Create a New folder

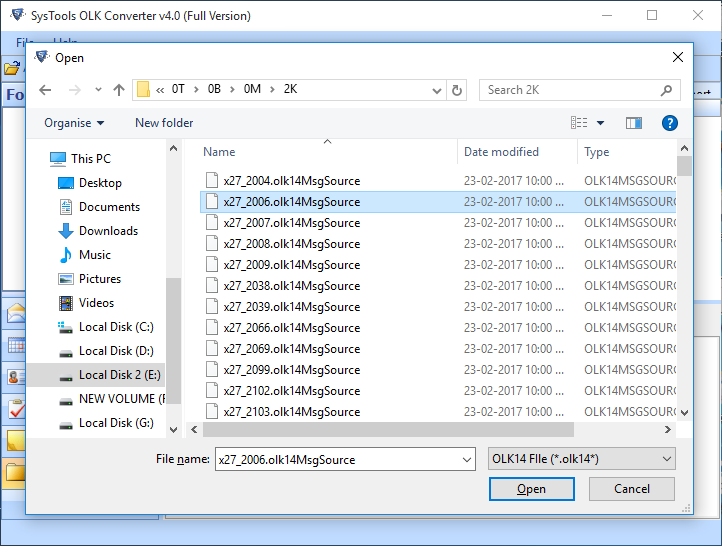164,123
